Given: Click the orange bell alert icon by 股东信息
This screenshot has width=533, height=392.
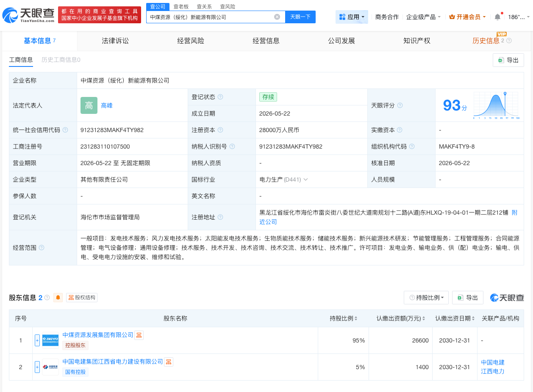Looking at the screenshot, I should click(58, 298).
